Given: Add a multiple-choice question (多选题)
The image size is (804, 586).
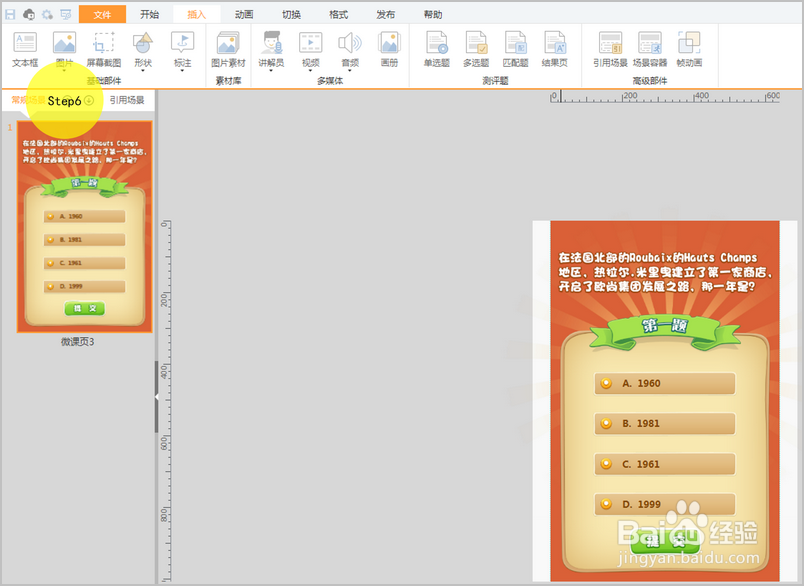Looking at the screenshot, I should pos(476,49).
